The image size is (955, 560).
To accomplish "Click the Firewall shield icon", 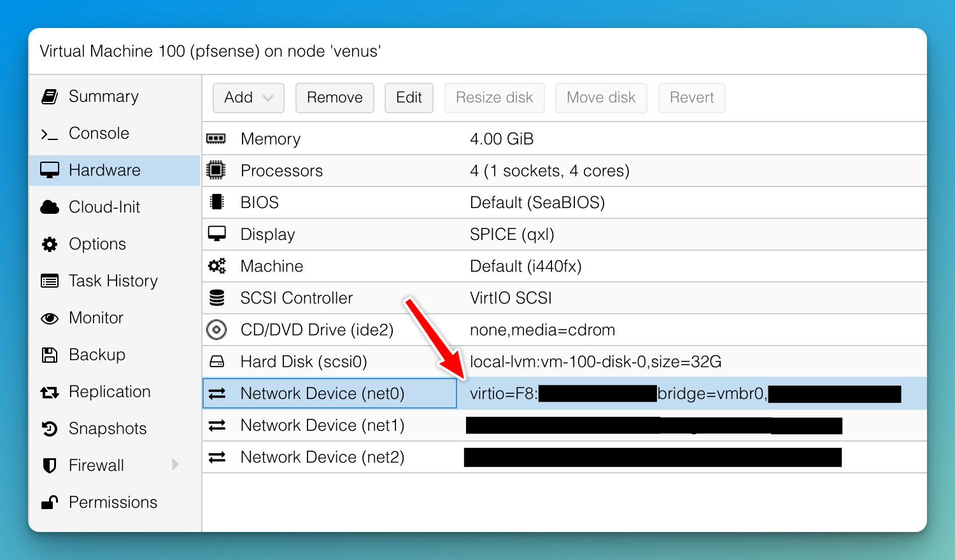I will [x=50, y=466].
